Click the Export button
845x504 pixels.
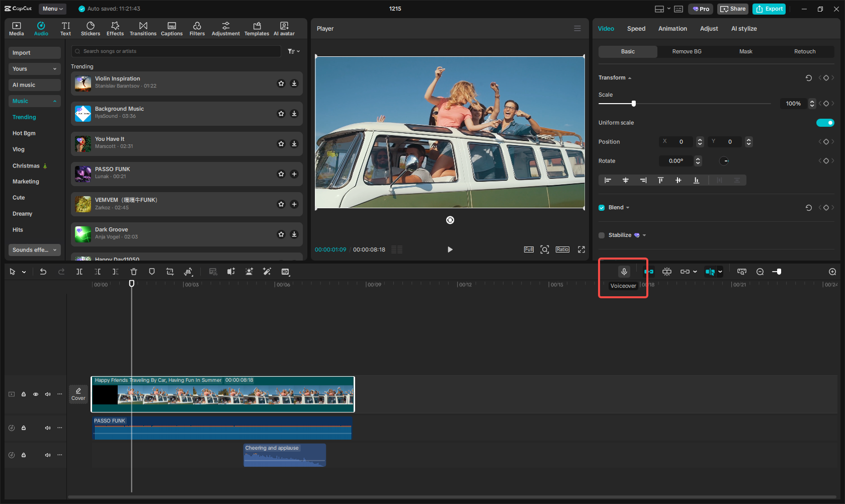[769, 9]
